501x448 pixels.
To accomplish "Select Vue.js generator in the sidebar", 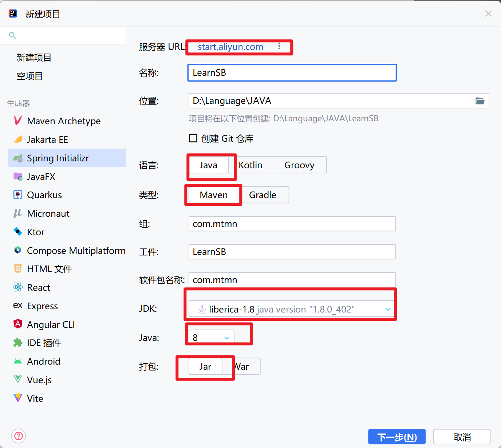I will pos(39,380).
